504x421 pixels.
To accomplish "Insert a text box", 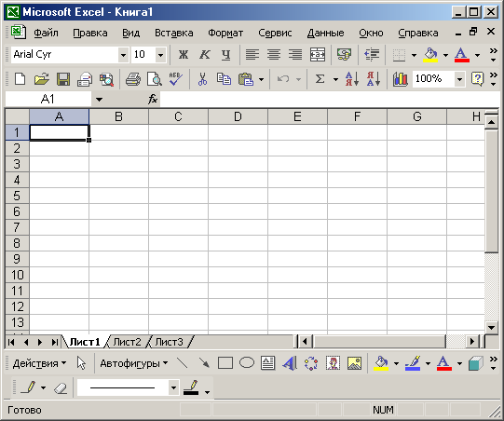I will coord(268,363).
